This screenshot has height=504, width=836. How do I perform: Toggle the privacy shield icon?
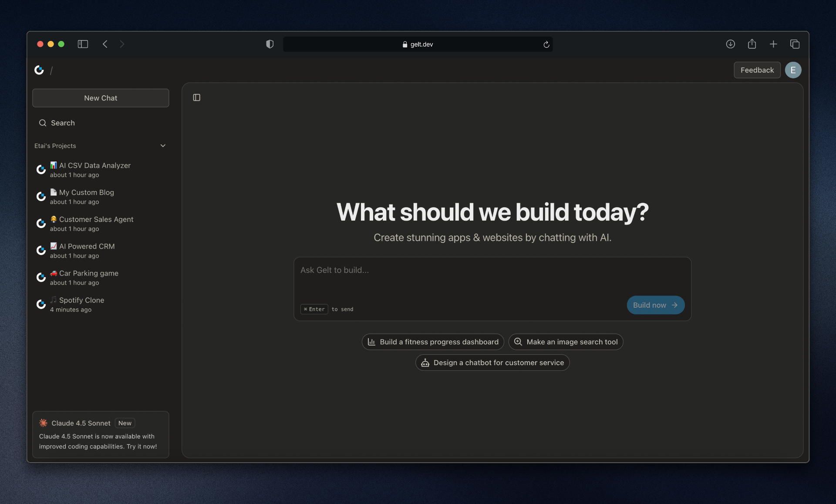(x=270, y=44)
